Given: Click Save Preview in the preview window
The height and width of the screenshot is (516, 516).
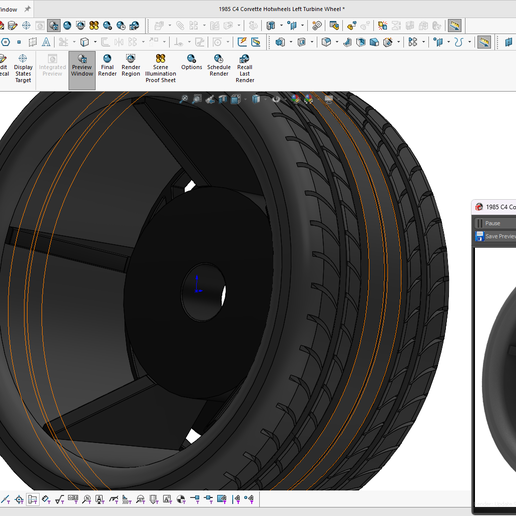Looking at the screenshot, I should [496, 236].
